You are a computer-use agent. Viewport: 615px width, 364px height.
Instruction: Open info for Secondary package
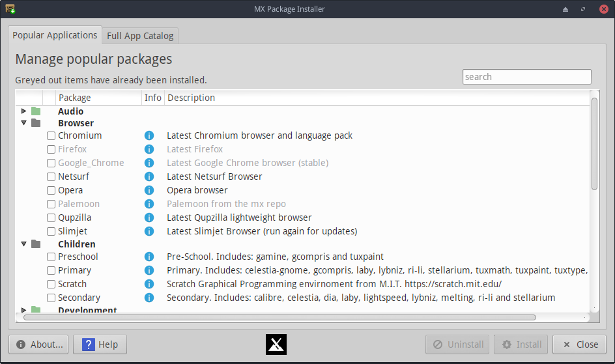149,298
